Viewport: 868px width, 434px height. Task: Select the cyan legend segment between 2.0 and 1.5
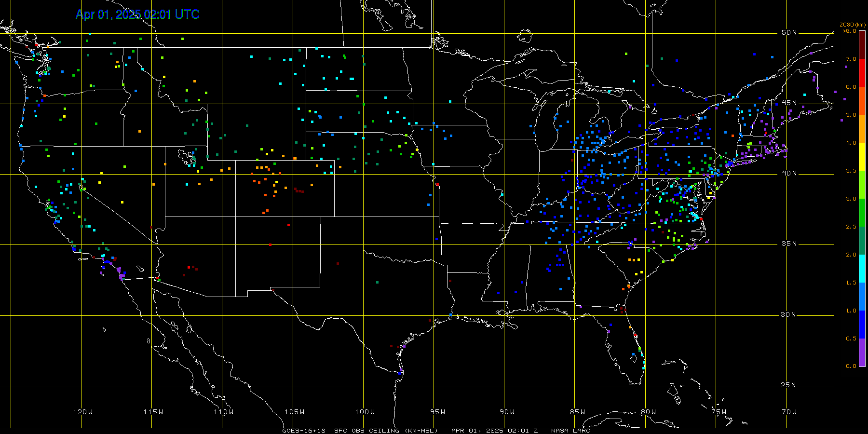point(862,269)
